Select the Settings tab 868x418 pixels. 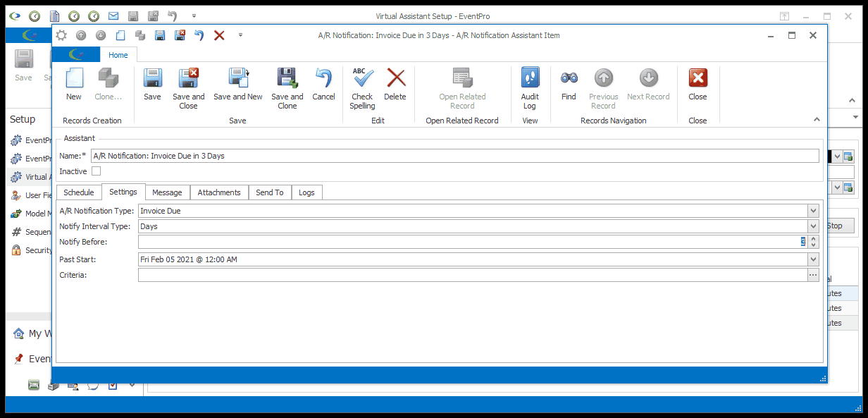coord(123,192)
